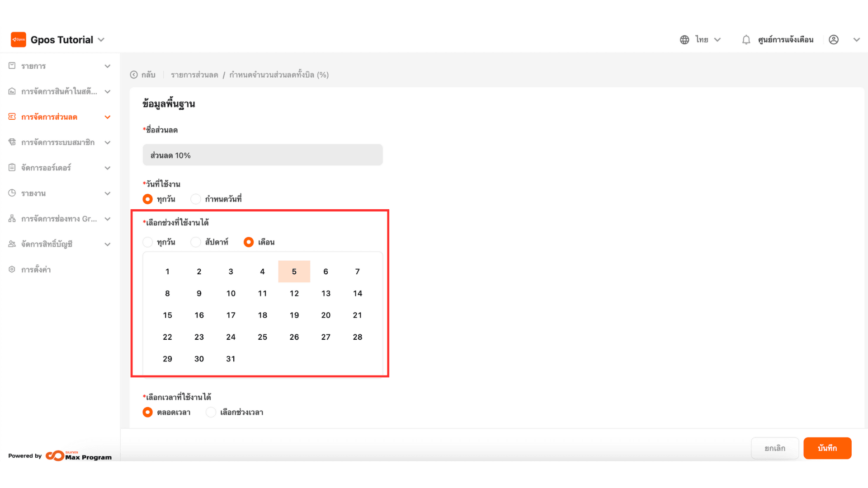This screenshot has height=488, width=868.
Task: Select เลือกช่วงเวลา radio option
Action: click(211, 412)
